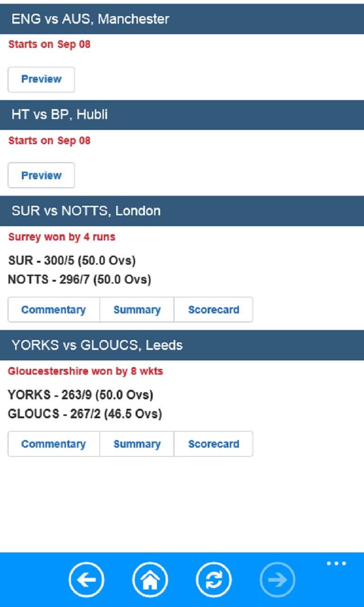The height and width of the screenshot is (607, 364).
Task: View Commentary for YORKS vs GLOUCS
Action: [x=54, y=444]
